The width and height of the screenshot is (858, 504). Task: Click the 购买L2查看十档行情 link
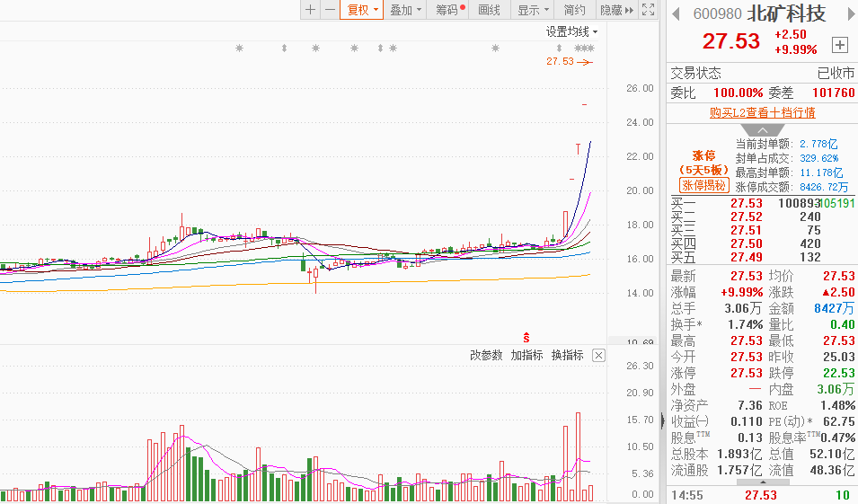[x=762, y=112]
